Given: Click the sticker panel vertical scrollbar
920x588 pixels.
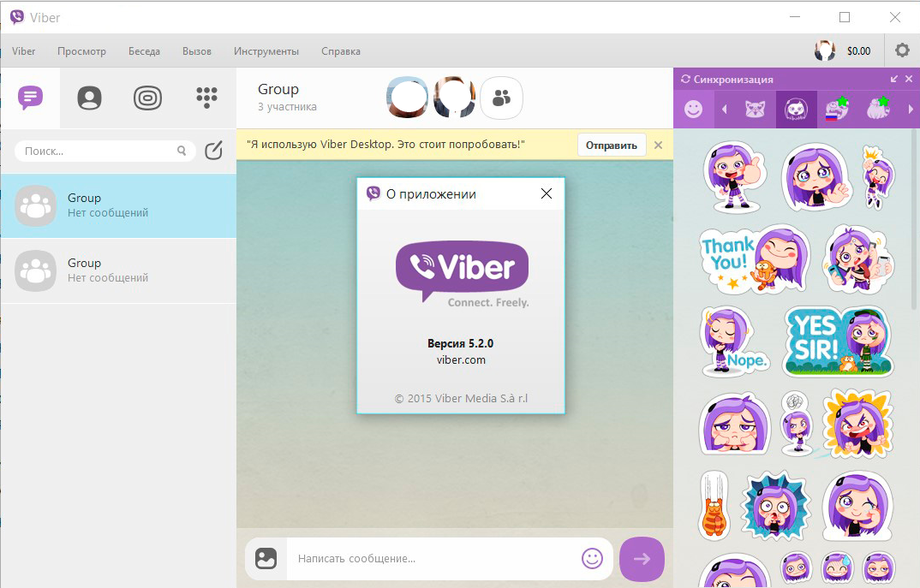Looking at the screenshot, I should 916,218.
